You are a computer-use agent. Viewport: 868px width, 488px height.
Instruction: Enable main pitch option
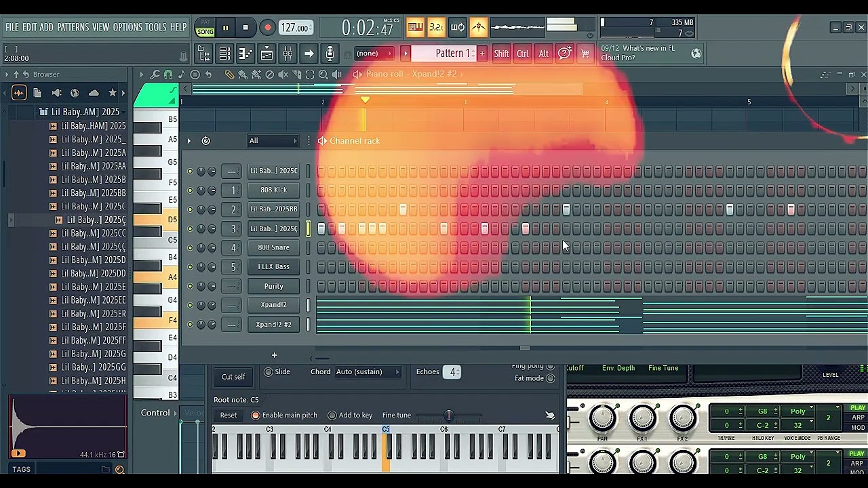[256, 415]
